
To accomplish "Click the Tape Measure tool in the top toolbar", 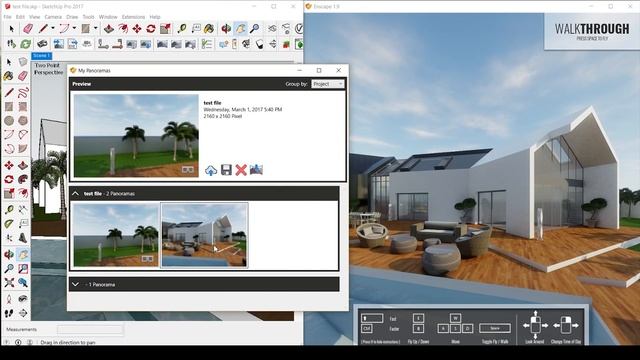I will [182, 29].
